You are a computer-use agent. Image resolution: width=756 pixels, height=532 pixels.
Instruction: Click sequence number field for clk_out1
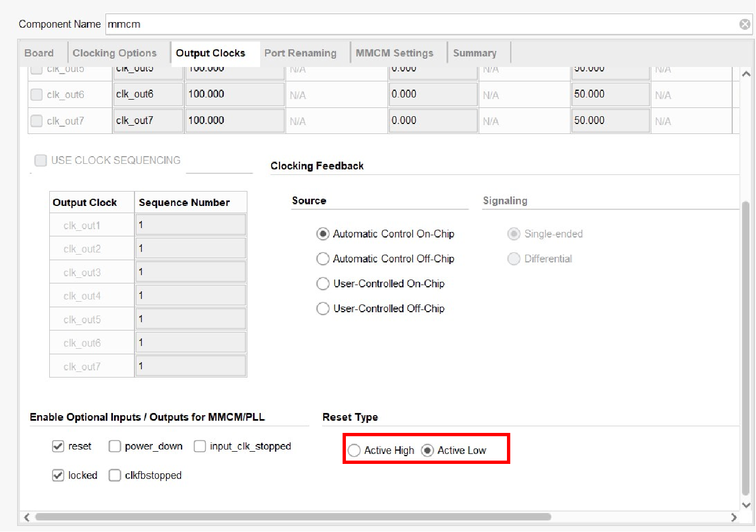(191, 225)
